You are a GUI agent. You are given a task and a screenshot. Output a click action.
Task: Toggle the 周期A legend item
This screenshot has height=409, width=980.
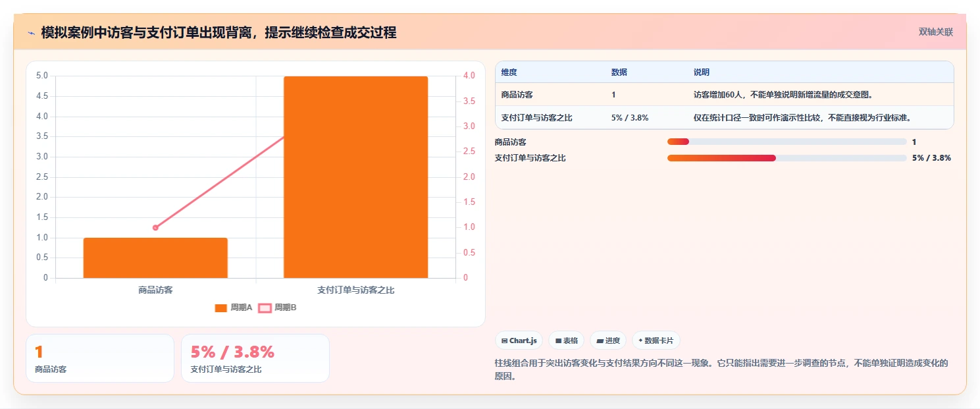[234, 308]
